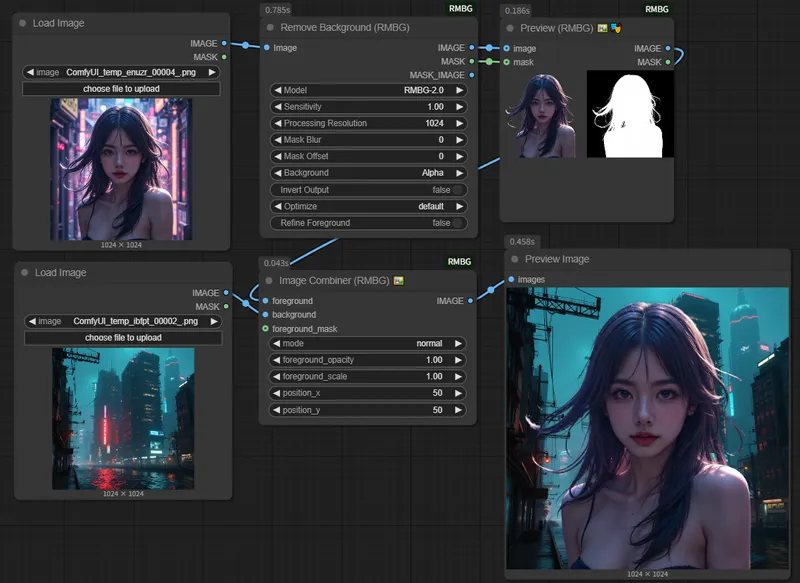
Task: Collapse the Preview Image node with its dot
Action: tap(515, 259)
